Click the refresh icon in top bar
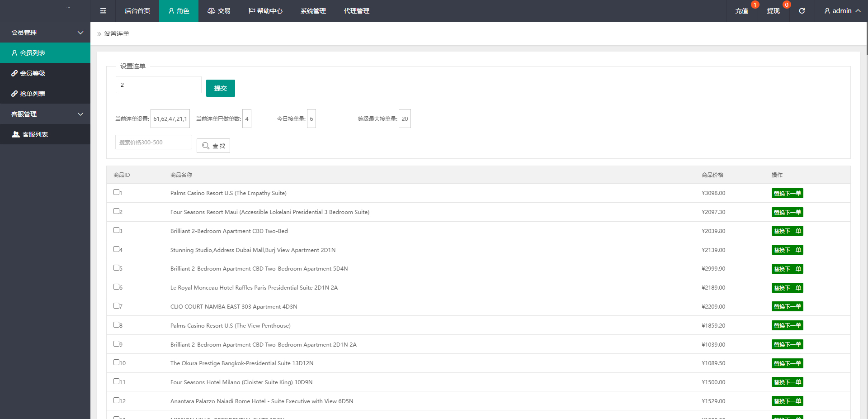Screen dimensions: 868x419 (x=802, y=11)
